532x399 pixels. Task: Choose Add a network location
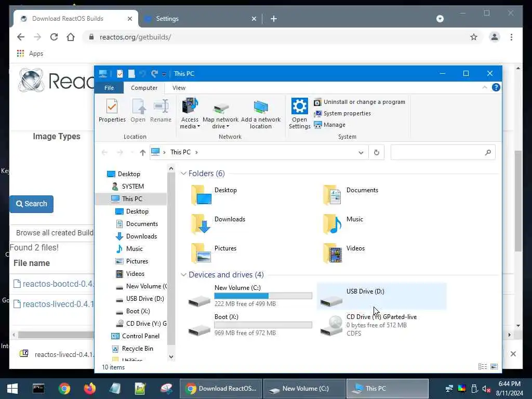(x=261, y=113)
